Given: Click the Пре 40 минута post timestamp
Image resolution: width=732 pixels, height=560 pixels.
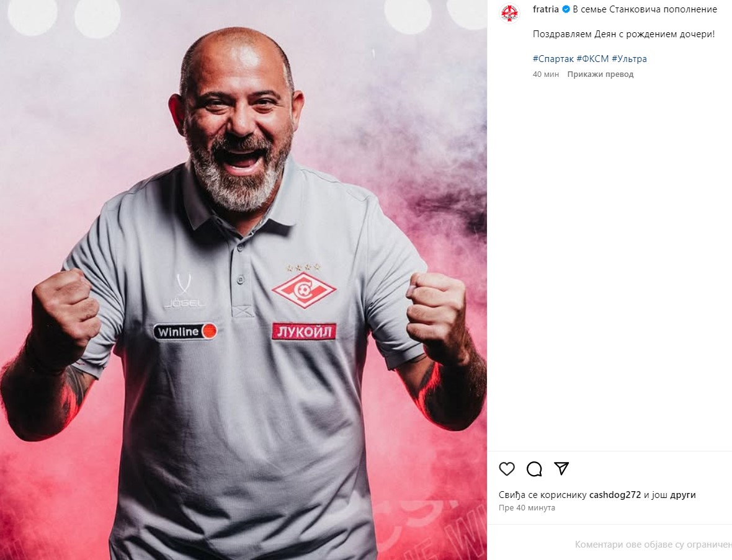Looking at the screenshot, I should 527,508.
